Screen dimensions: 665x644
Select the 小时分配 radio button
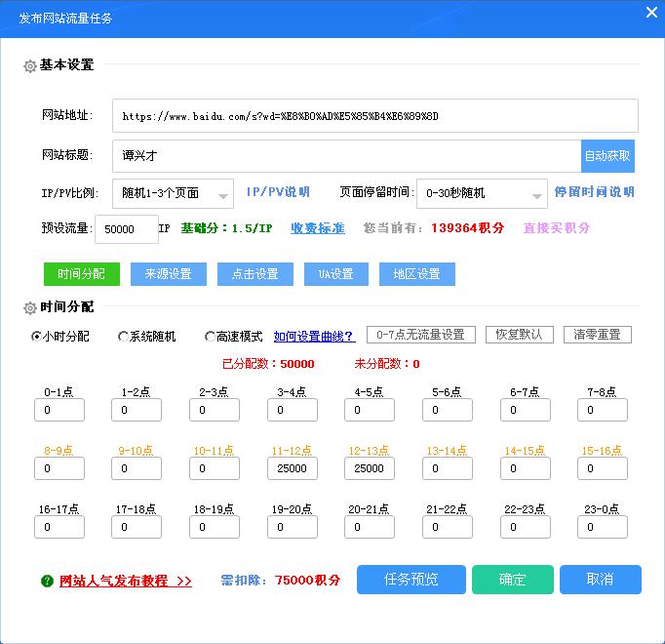coord(36,337)
